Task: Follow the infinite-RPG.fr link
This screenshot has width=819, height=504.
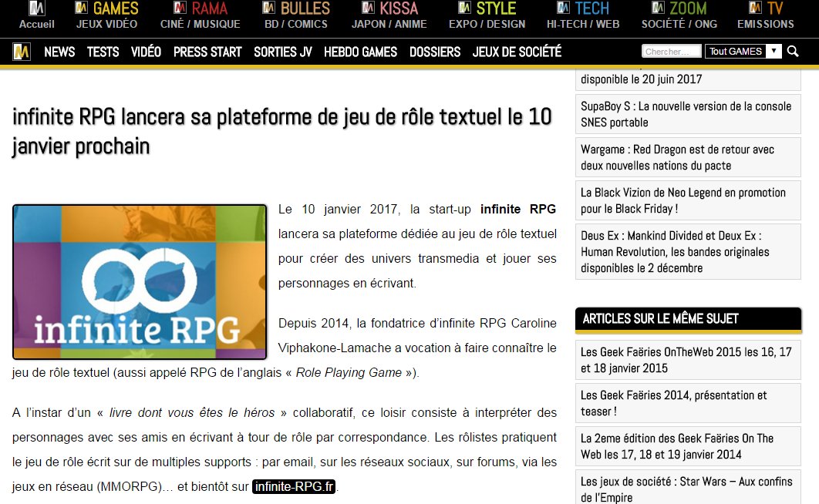Action: point(294,486)
